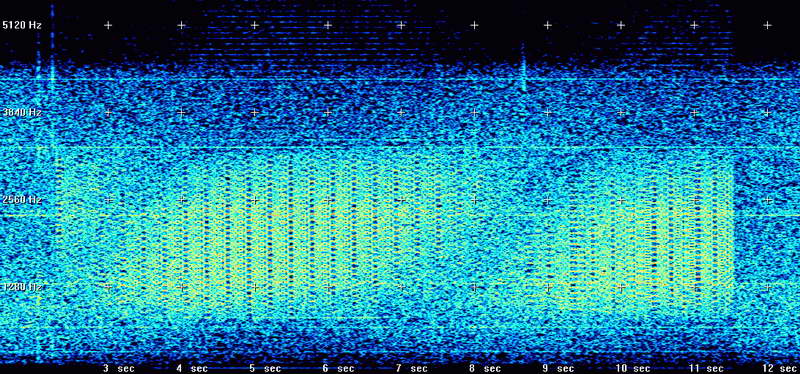Click grid cross at 1280 Hz, 5 sec
The width and height of the screenshot is (800, 374).
pyautogui.click(x=254, y=287)
